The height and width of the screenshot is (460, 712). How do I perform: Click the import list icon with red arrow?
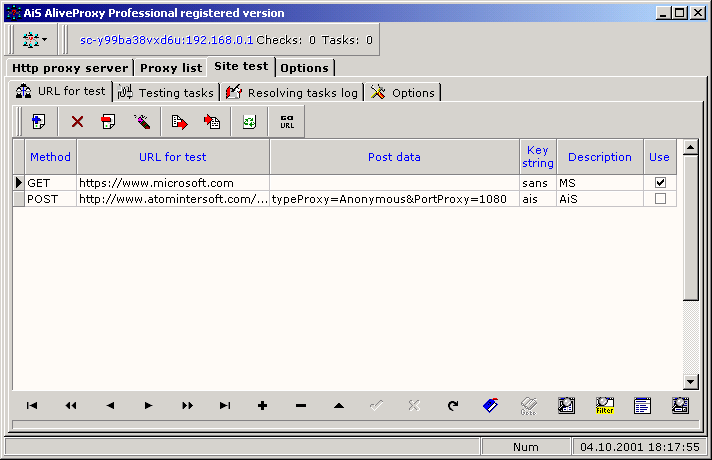pyautogui.click(x=212, y=122)
